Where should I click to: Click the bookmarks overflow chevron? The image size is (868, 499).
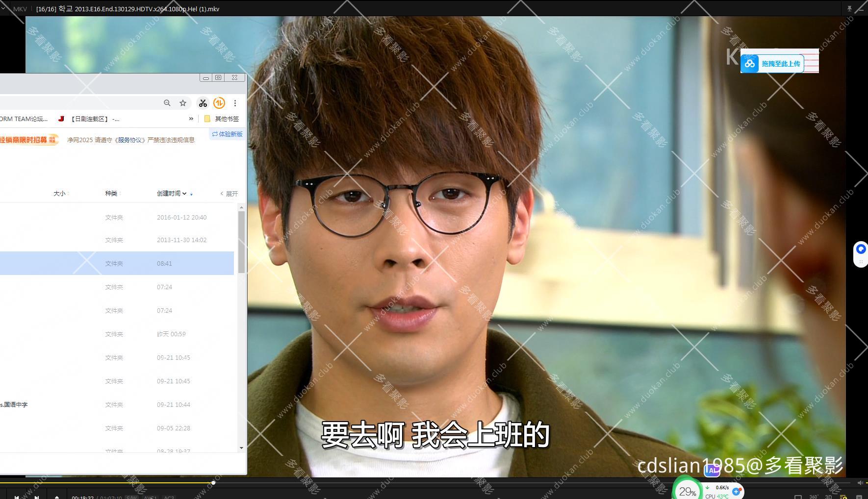[x=191, y=119]
